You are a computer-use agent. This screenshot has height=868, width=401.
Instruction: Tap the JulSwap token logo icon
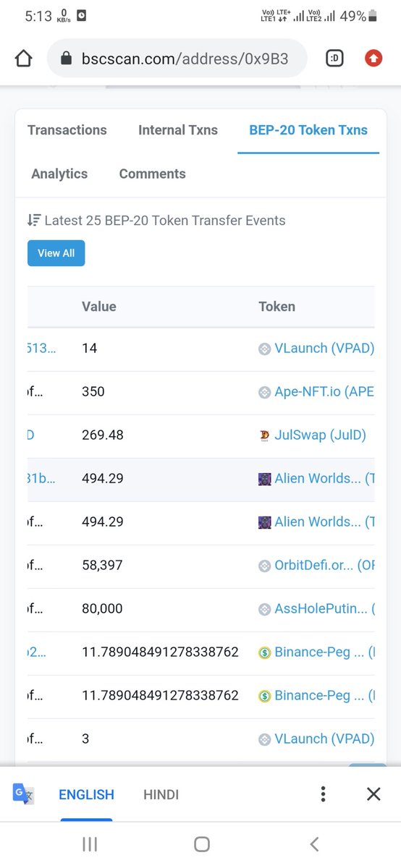coord(264,435)
